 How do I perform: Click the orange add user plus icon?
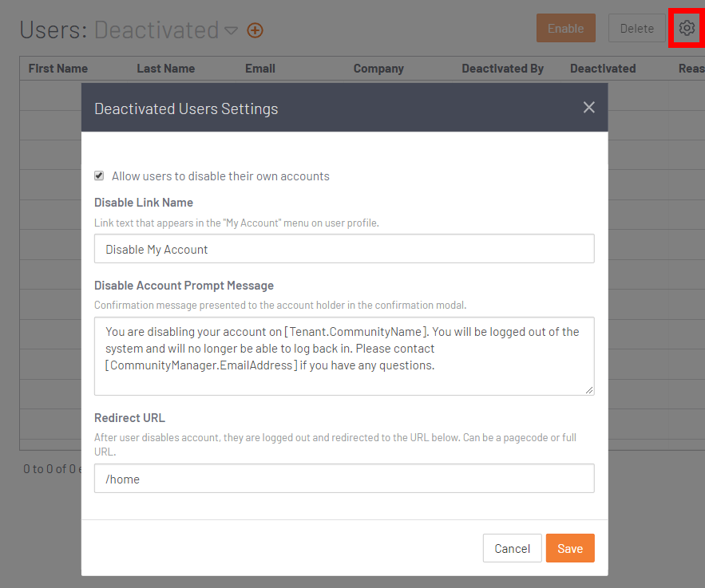coord(255,30)
